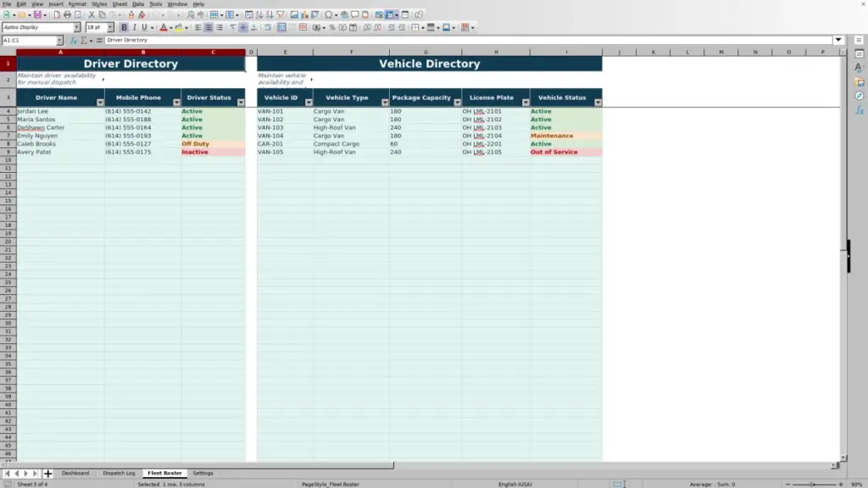
Task: Expand the formula bar arrow
Action: (838, 40)
